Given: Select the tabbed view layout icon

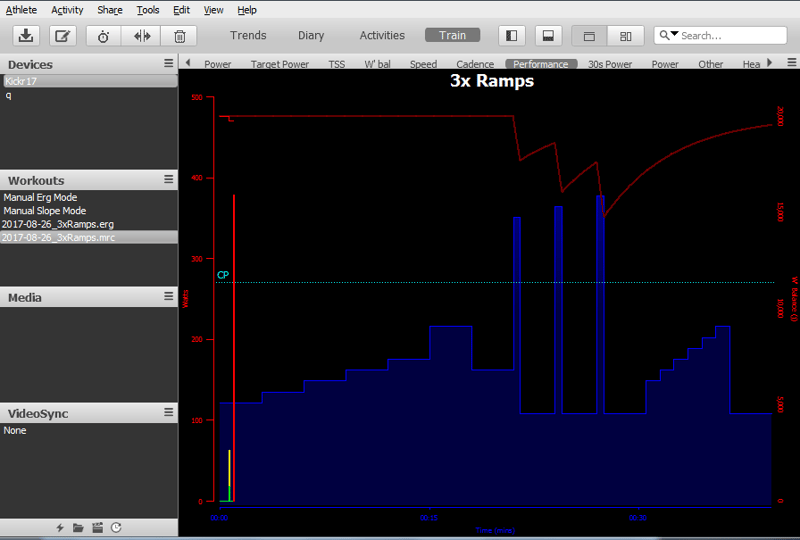Looking at the screenshot, I should pyautogui.click(x=589, y=36).
